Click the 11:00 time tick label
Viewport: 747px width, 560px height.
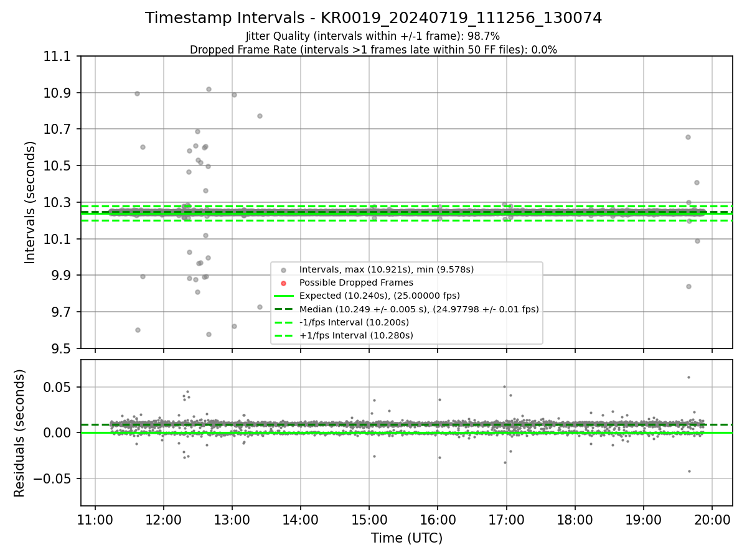point(95,520)
